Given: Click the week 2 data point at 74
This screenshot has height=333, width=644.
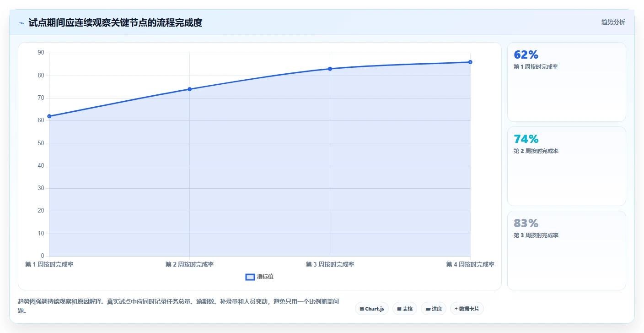Looking at the screenshot, I should [x=189, y=89].
